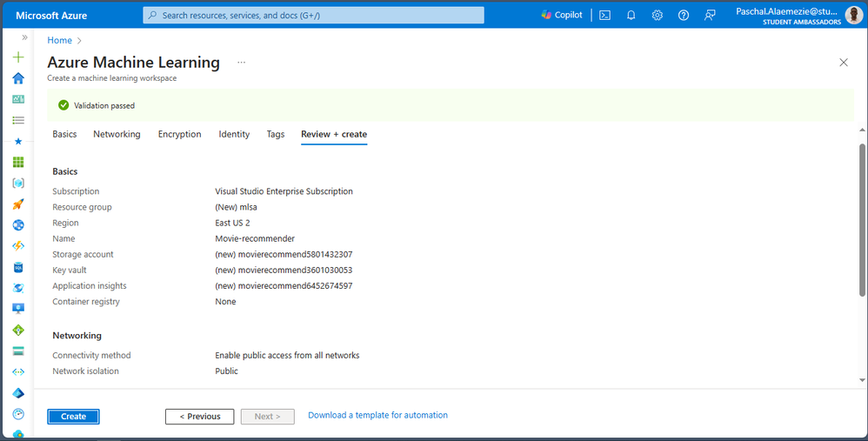Viewport: 868px width, 441px height.
Task: Click application insights value movierecommend6452674597
Action: tap(284, 286)
